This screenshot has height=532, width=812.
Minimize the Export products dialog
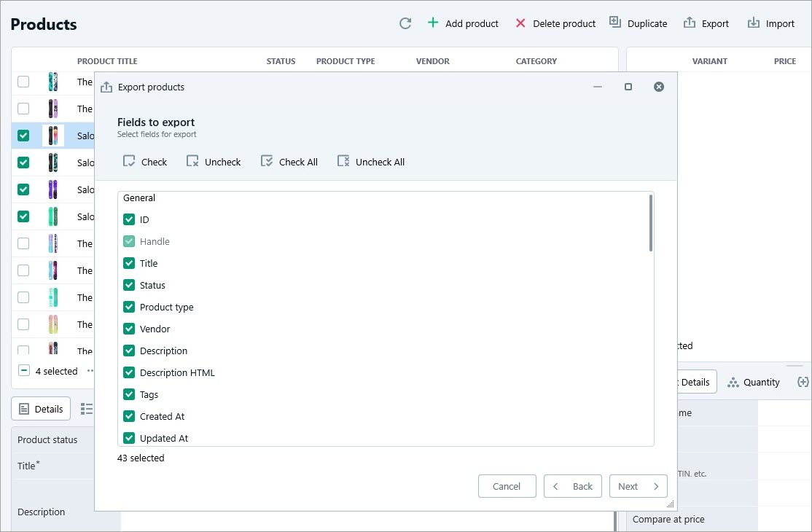point(598,87)
